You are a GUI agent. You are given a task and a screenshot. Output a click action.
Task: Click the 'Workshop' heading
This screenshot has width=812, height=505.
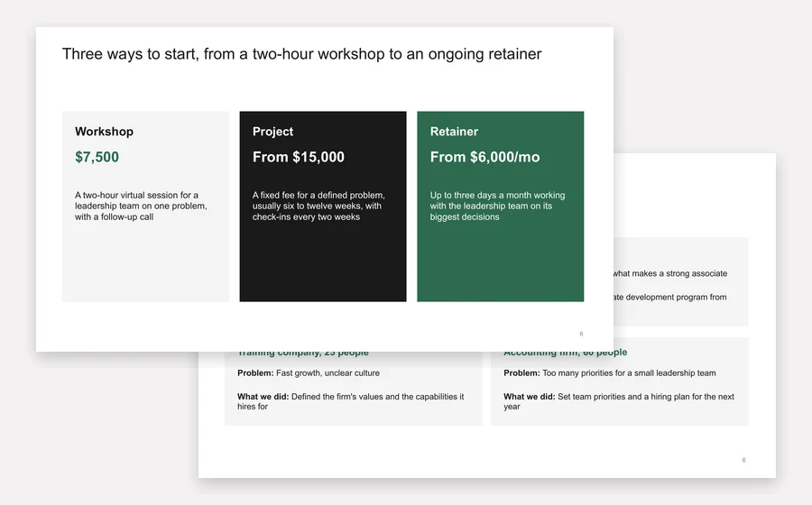[104, 132]
